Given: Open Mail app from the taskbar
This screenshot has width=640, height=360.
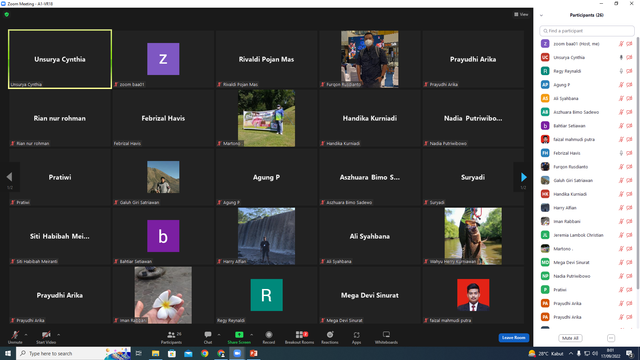Looking at the screenshot, I should tap(188, 353).
